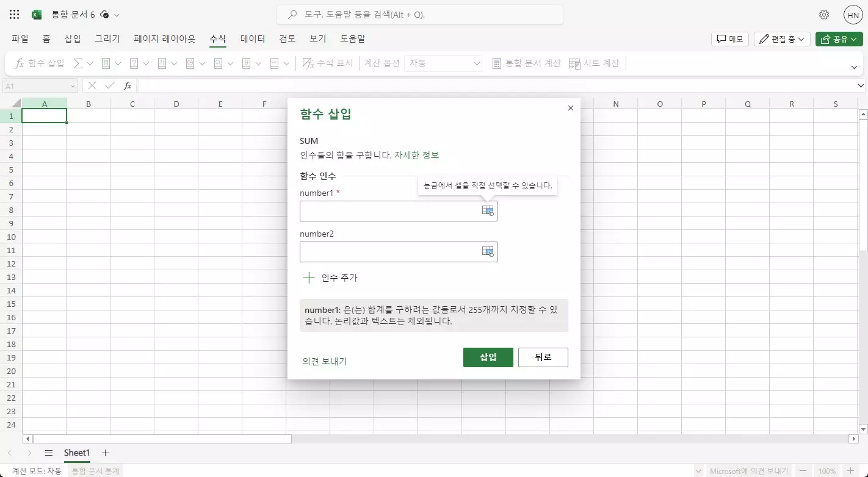Select the Sheet1 tab
The width and height of the screenshot is (868, 477).
click(x=77, y=453)
